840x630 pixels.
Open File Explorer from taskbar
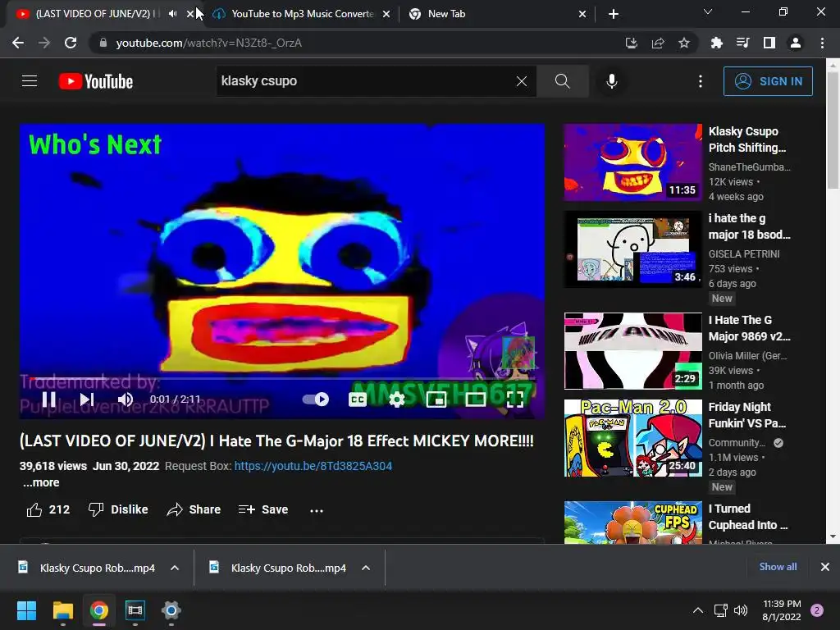[62, 610]
